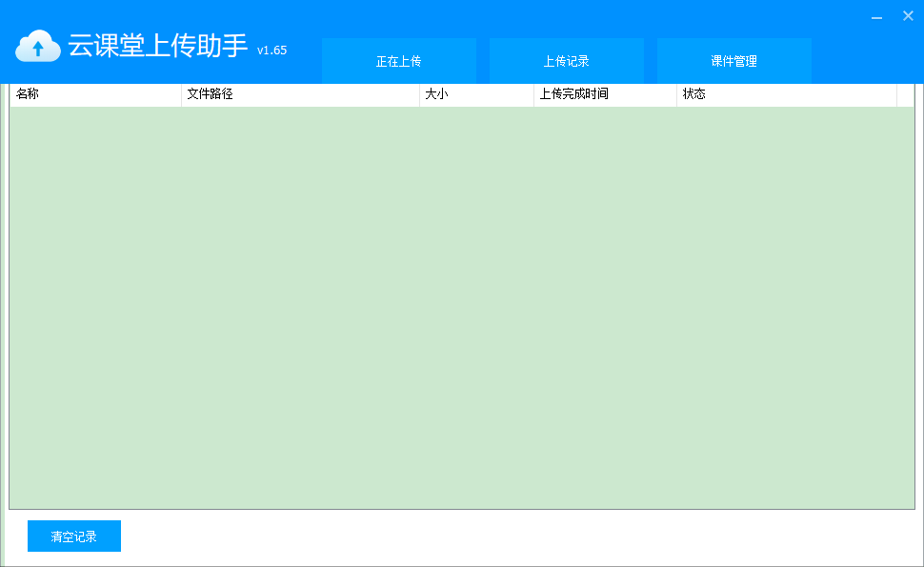Switch to the 正在上传 tab
The image size is (924, 567).
tap(398, 60)
